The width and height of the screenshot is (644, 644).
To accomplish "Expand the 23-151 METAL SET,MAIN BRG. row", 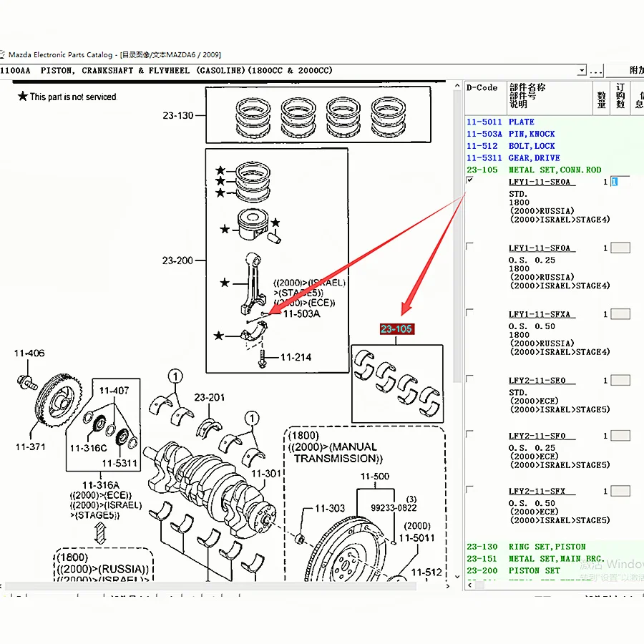I will click(555, 559).
